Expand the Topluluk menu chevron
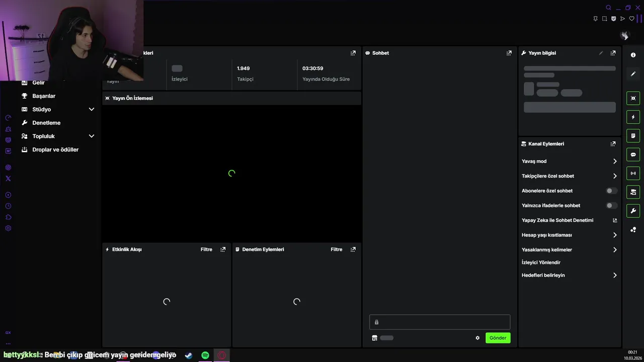 pyautogui.click(x=92, y=136)
